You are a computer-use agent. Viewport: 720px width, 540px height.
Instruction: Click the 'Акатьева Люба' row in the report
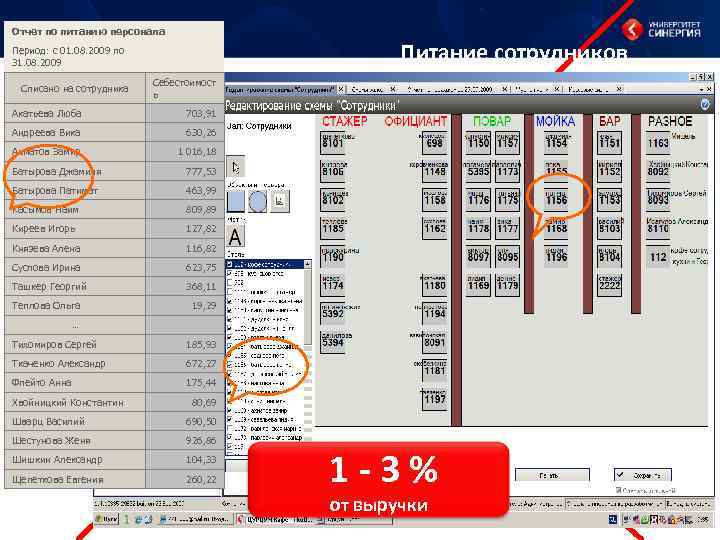click(114, 113)
